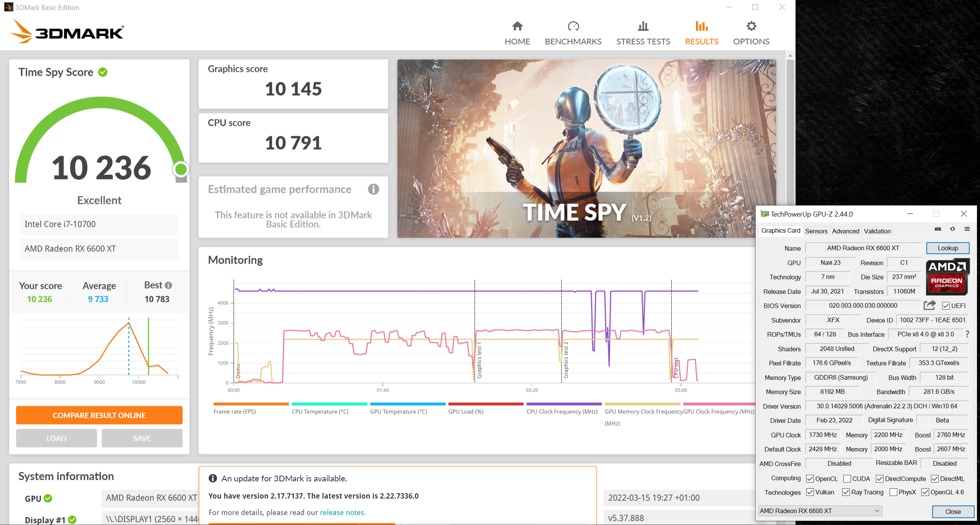Image resolution: width=980 pixels, height=525 pixels.
Task: Click results page scrollbar up arrow
Action: (790, 55)
